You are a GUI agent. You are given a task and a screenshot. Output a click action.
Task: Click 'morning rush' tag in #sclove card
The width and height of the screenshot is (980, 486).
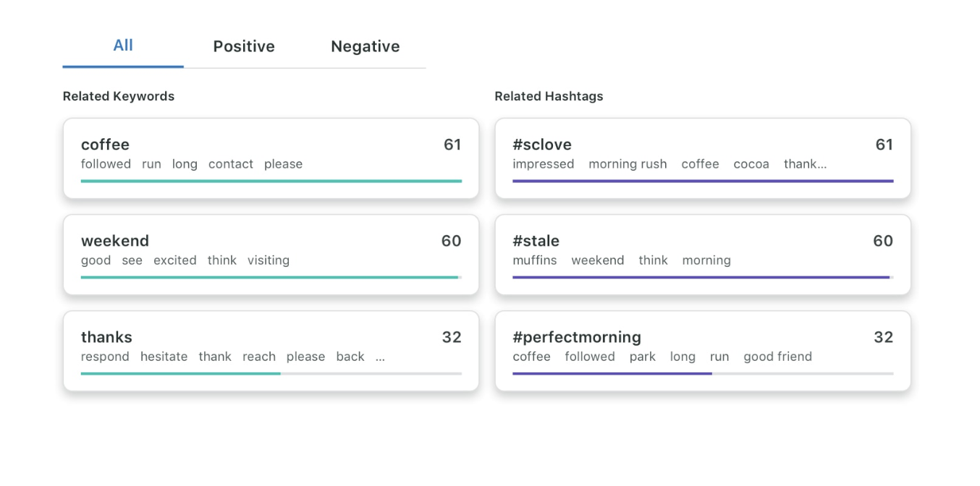628,164
